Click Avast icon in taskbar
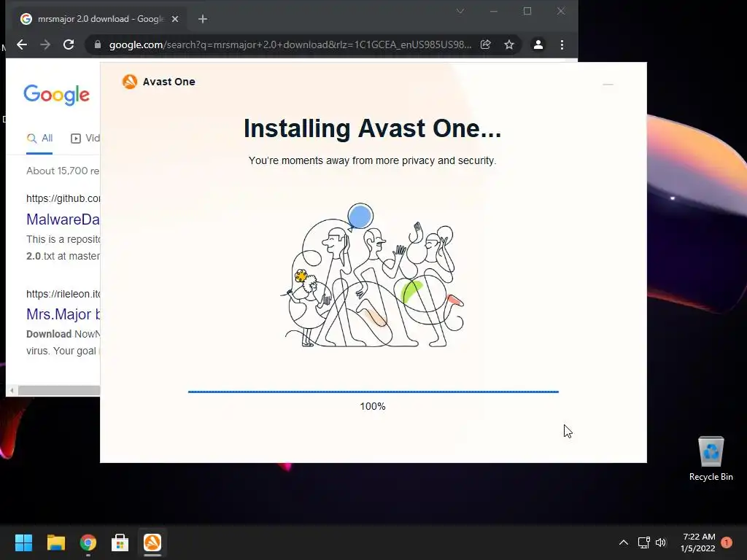The height and width of the screenshot is (560, 747). tap(152, 542)
